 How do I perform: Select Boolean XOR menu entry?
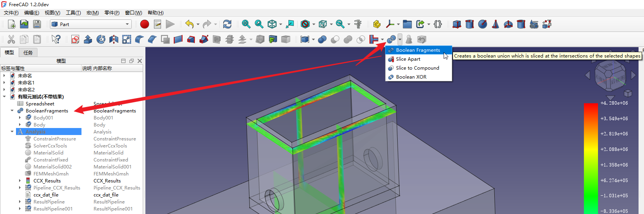click(411, 77)
